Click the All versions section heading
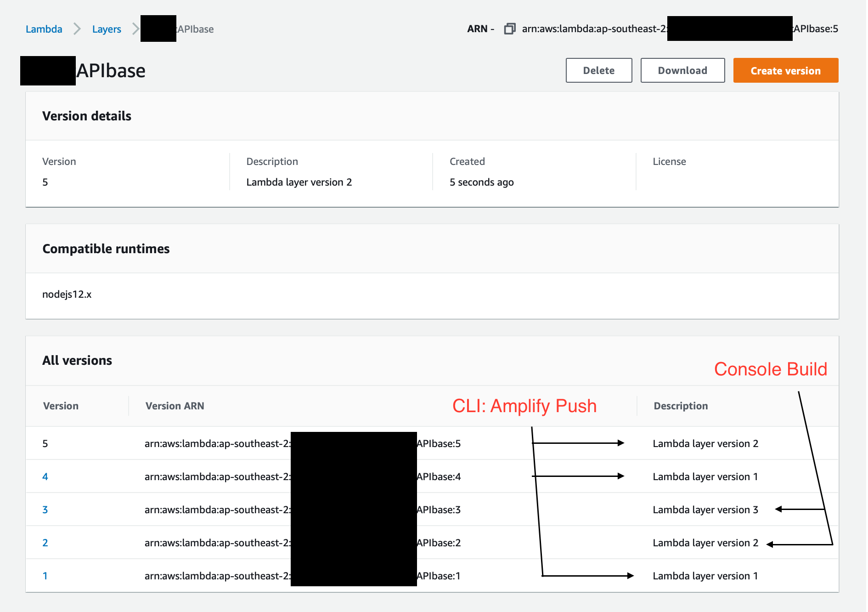 tap(77, 360)
